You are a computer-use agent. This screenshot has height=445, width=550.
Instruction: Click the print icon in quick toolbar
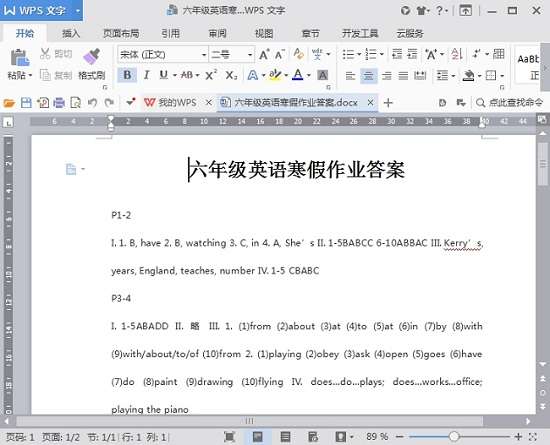click(x=59, y=103)
